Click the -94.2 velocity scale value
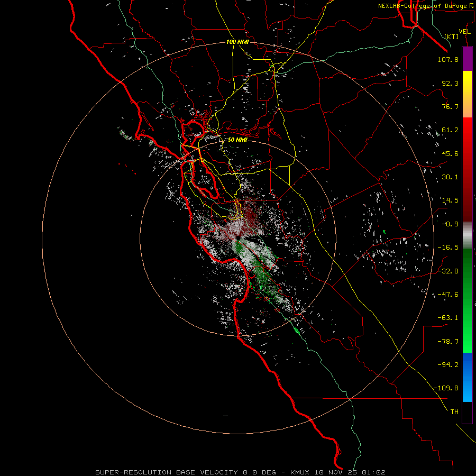The height and width of the screenshot is (476, 476). [448, 364]
